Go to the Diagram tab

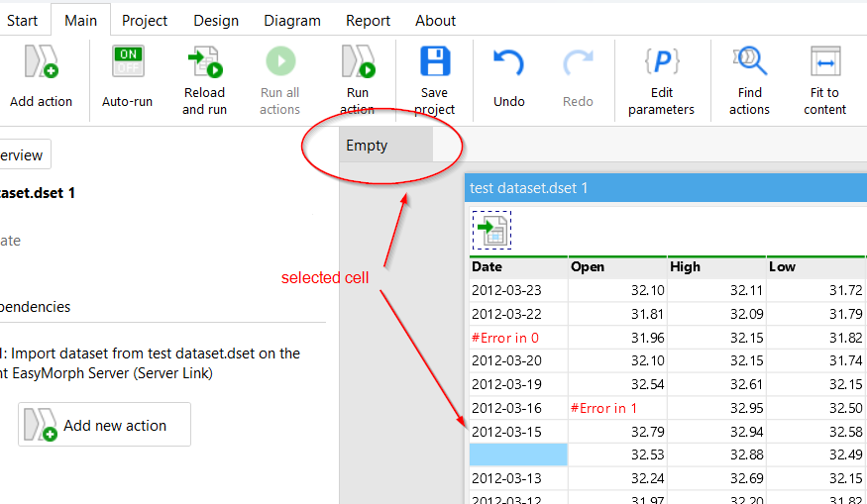pos(292,20)
